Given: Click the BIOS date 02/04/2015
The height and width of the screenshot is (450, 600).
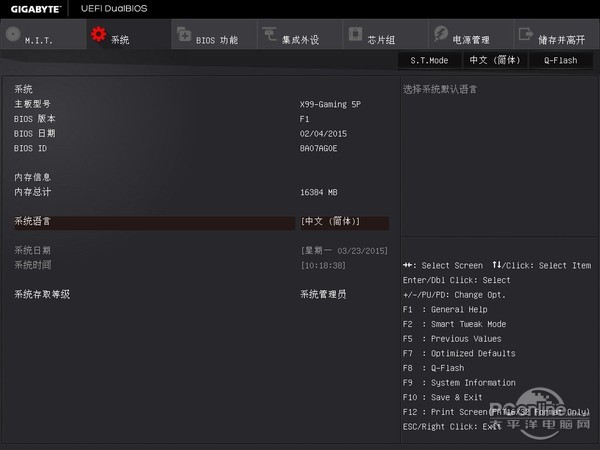Looking at the screenshot, I should coord(323,134).
